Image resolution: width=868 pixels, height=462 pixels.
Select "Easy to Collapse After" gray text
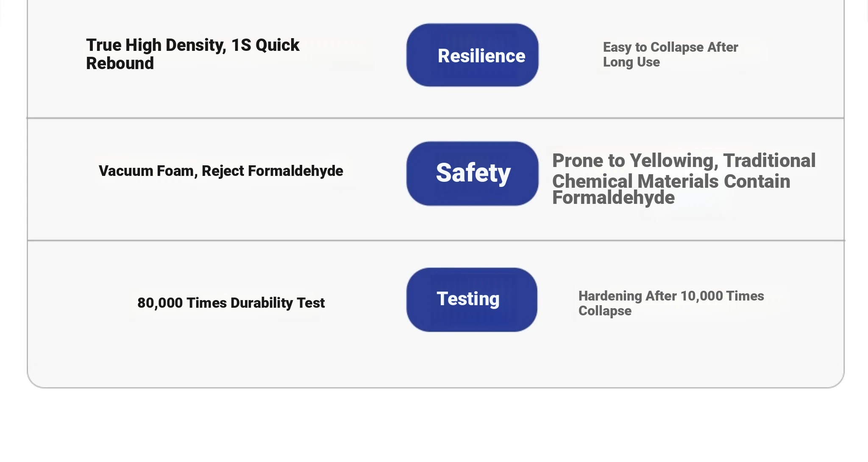670,47
